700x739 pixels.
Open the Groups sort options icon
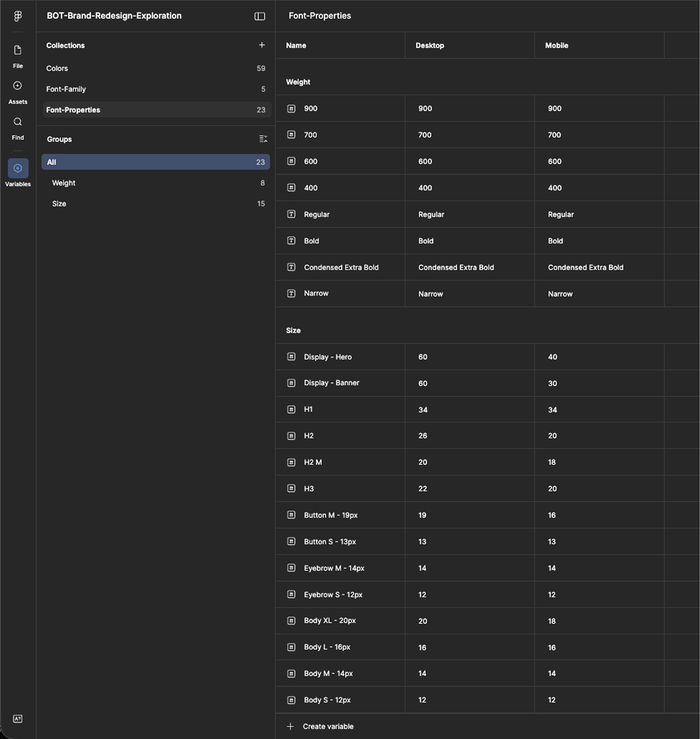(263, 139)
